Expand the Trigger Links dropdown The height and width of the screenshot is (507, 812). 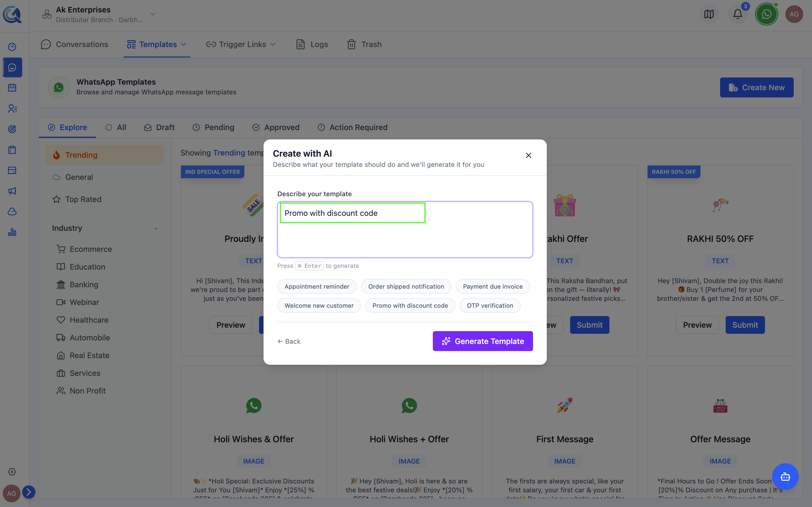(241, 44)
